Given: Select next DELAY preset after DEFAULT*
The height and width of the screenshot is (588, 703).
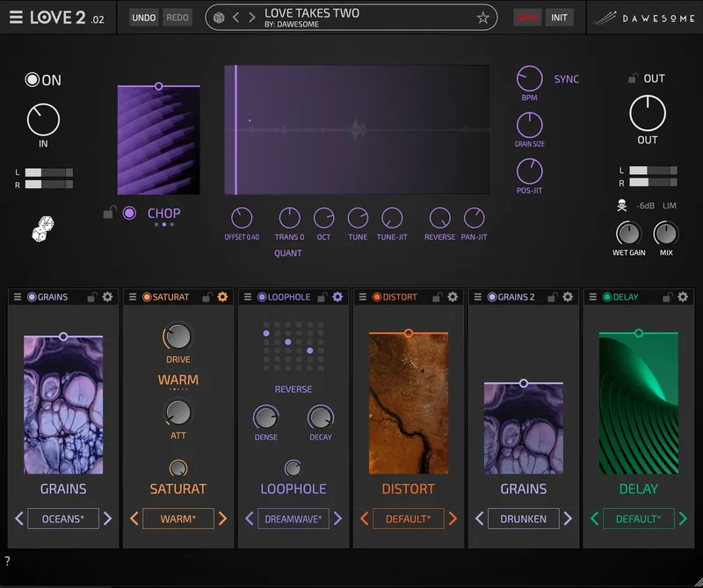Looking at the screenshot, I should 684,519.
